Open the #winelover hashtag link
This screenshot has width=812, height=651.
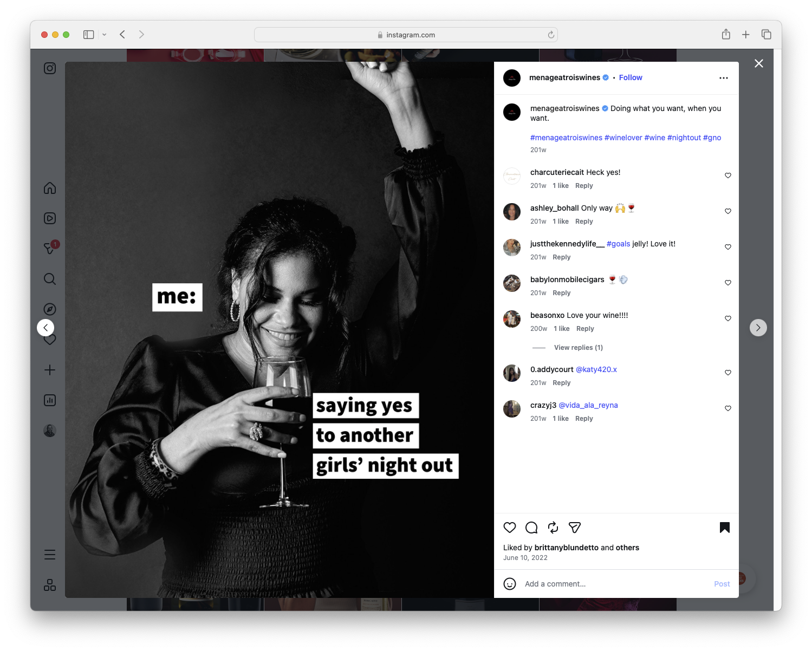coord(623,138)
